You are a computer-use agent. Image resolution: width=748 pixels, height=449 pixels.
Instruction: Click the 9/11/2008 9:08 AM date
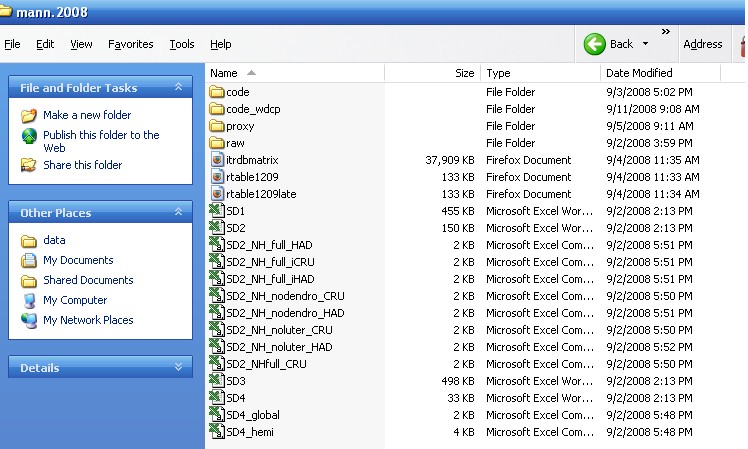point(653,109)
